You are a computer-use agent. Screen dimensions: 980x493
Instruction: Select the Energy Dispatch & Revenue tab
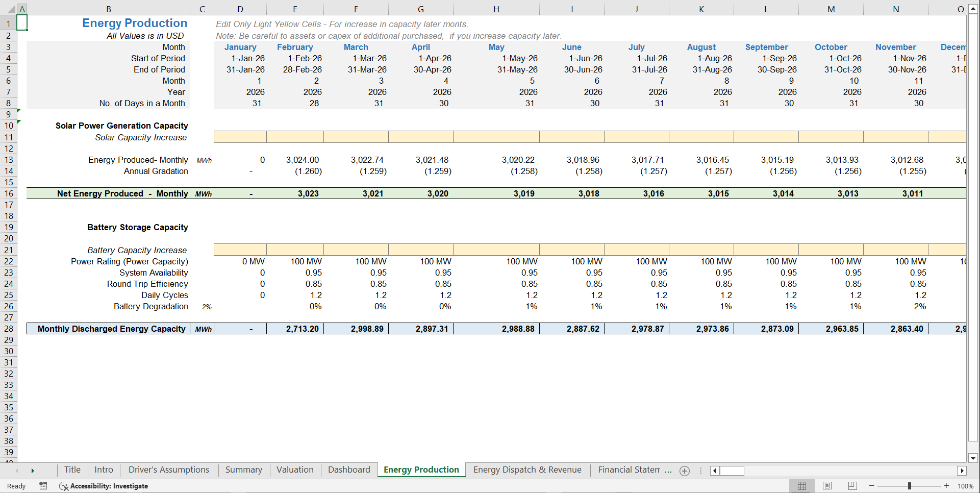527,470
